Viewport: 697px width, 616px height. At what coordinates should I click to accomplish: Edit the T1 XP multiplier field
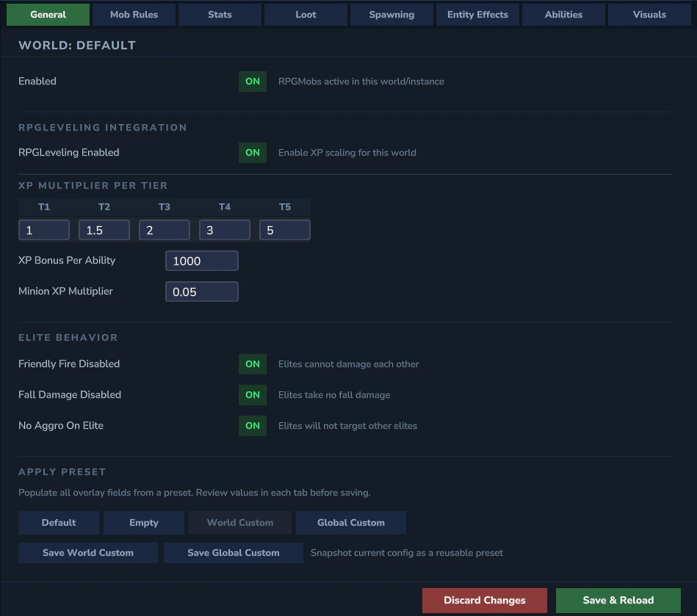[44, 231]
